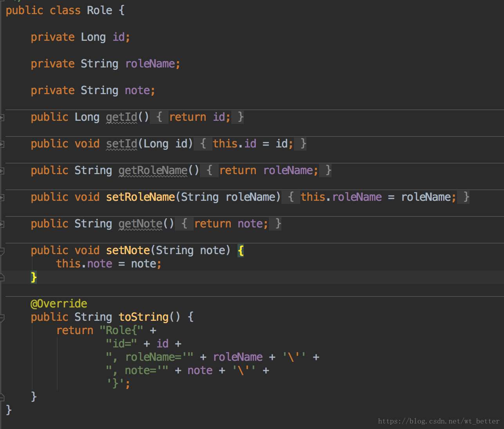Click the underlined getRoleName method name
This screenshot has height=429, width=504.
pos(153,171)
